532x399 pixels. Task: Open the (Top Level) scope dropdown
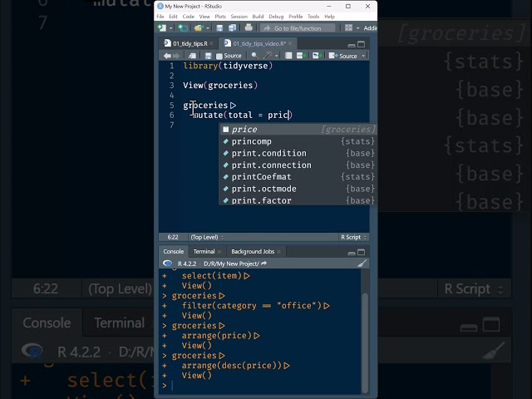pos(207,237)
